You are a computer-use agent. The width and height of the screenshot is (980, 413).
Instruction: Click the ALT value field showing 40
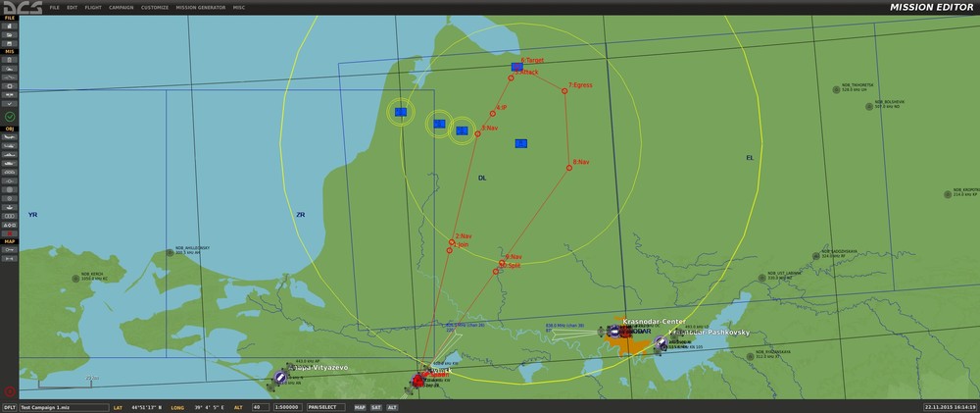[x=261, y=407]
